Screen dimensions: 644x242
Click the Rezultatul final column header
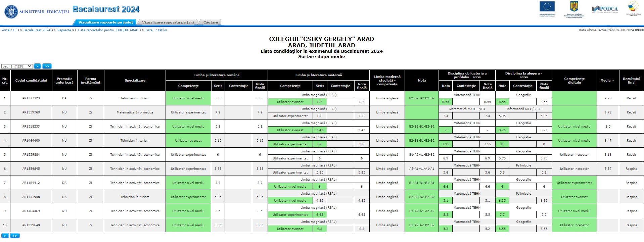point(631,81)
